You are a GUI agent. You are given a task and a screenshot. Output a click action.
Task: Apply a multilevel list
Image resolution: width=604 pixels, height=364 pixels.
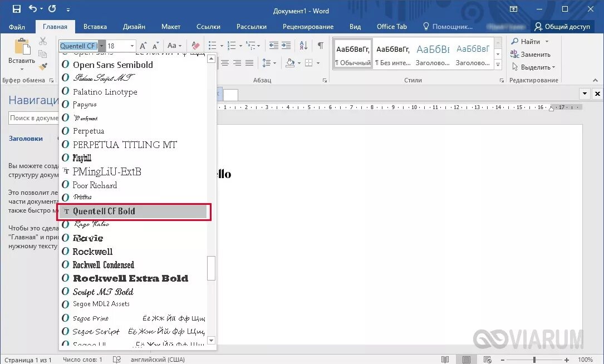tap(251, 46)
